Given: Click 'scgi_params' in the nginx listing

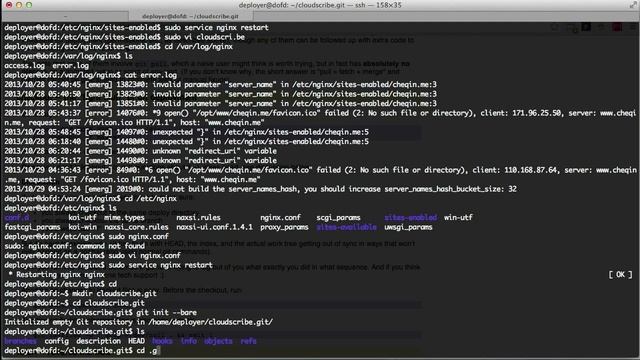Looking at the screenshot, I should point(338,218).
